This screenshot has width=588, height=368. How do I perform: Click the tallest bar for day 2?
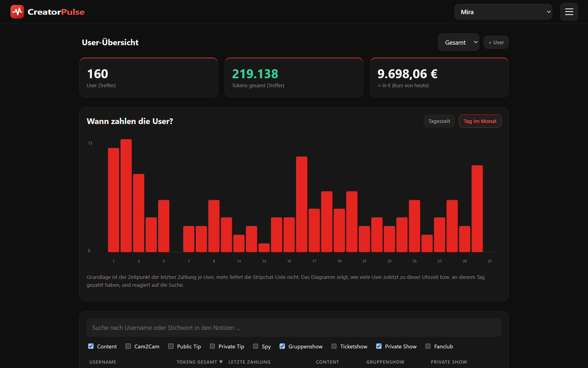click(x=126, y=195)
